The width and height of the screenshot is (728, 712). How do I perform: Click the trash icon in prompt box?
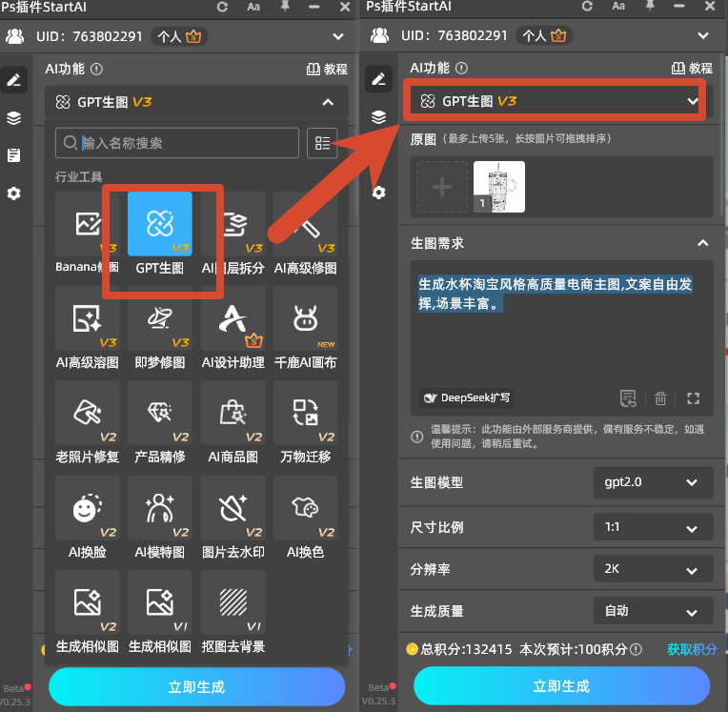660,398
